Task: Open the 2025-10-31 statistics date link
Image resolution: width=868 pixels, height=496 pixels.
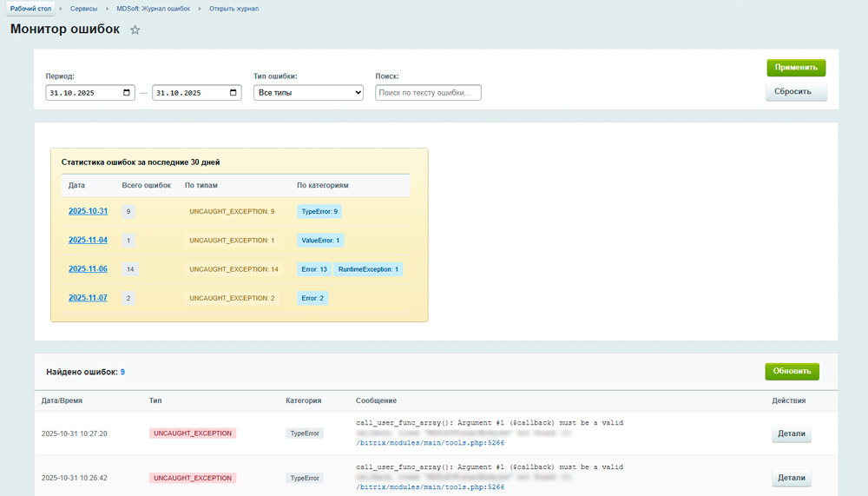Action: coord(88,211)
